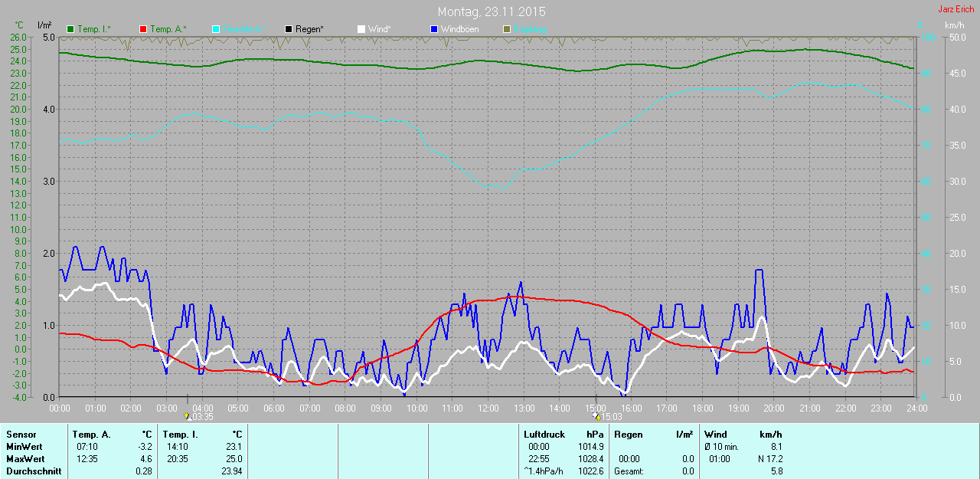The image size is (980, 479).
Task: Click the cyan legend square
Action: 216,29
